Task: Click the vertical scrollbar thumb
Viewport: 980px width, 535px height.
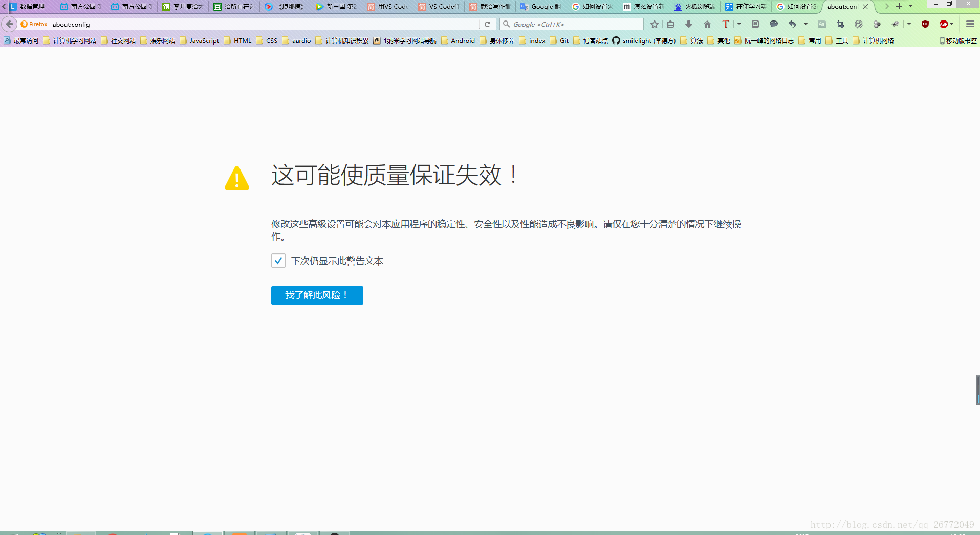Action: pyautogui.click(x=977, y=390)
